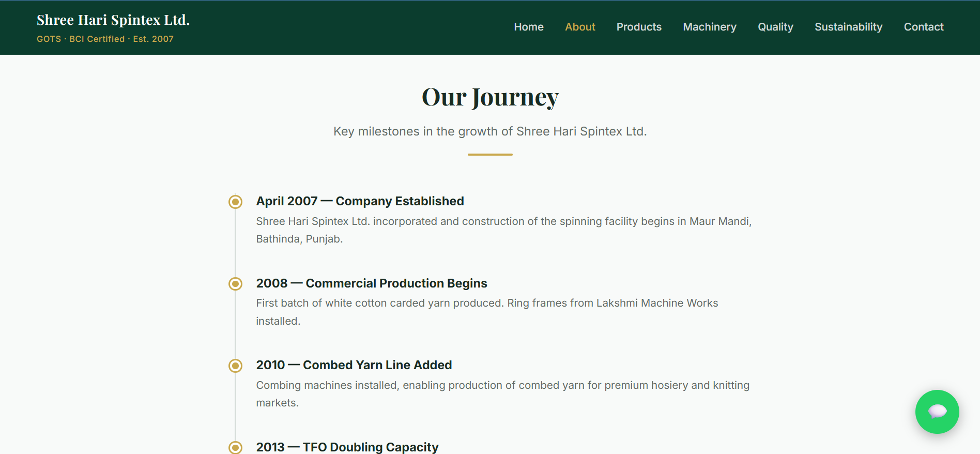Click April 2007 — Company Established heading

pyautogui.click(x=360, y=201)
